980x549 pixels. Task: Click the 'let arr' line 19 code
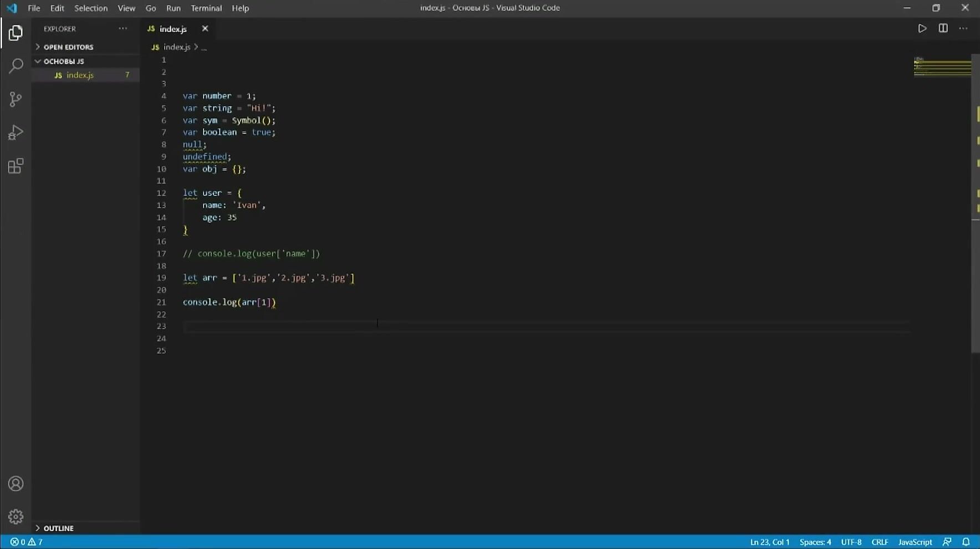[x=269, y=278]
